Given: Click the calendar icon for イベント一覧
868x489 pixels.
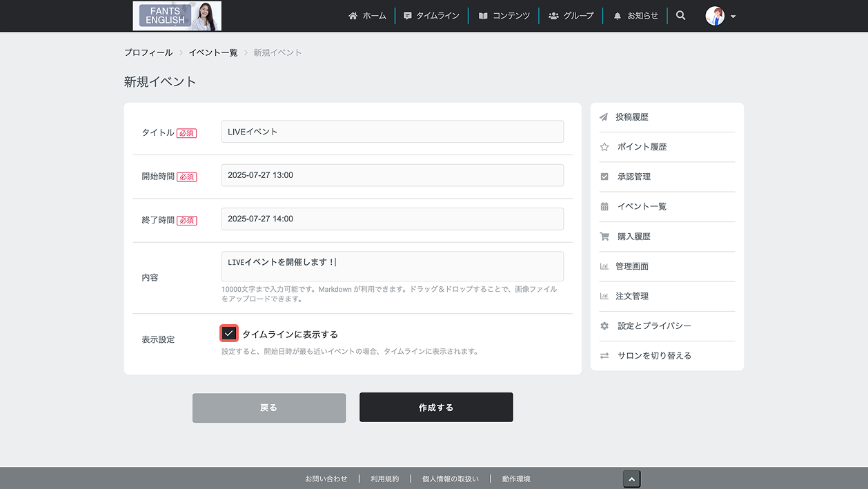Looking at the screenshot, I should pyautogui.click(x=604, y=206).
